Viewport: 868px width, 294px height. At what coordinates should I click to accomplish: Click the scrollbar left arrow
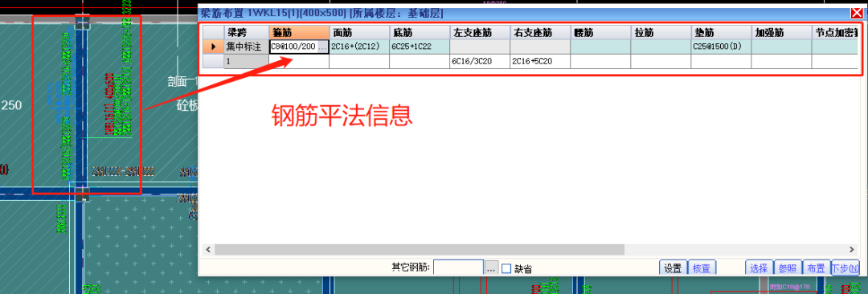pos(207,250)
